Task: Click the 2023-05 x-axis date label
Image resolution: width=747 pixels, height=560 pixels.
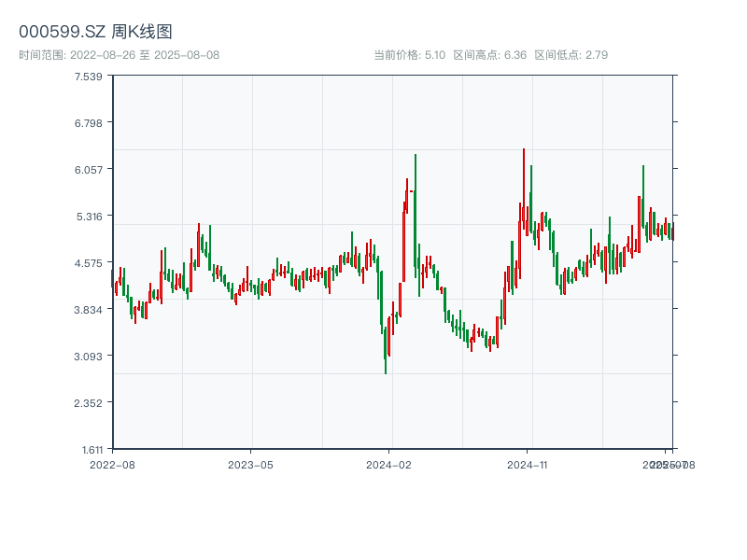Action: click(250, 464)
